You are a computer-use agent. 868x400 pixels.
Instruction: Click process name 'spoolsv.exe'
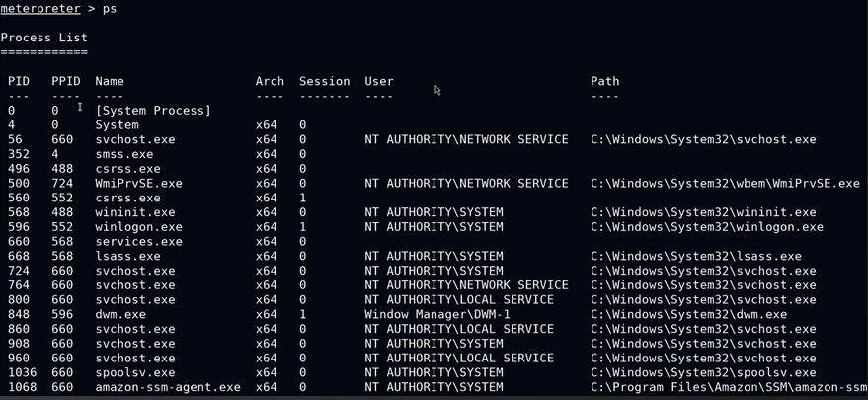coord(135,372)
